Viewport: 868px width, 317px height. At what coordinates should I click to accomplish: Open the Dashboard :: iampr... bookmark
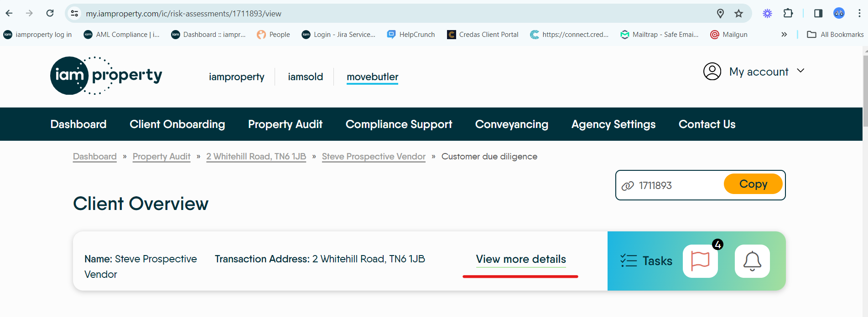pyautogui.click(x=208, y=35)
